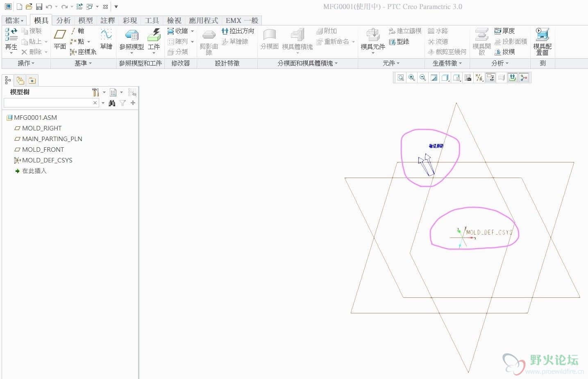588x379 pixels.
Task: Click the 型錄 catalog button
Action: click(x=399, y=41)
